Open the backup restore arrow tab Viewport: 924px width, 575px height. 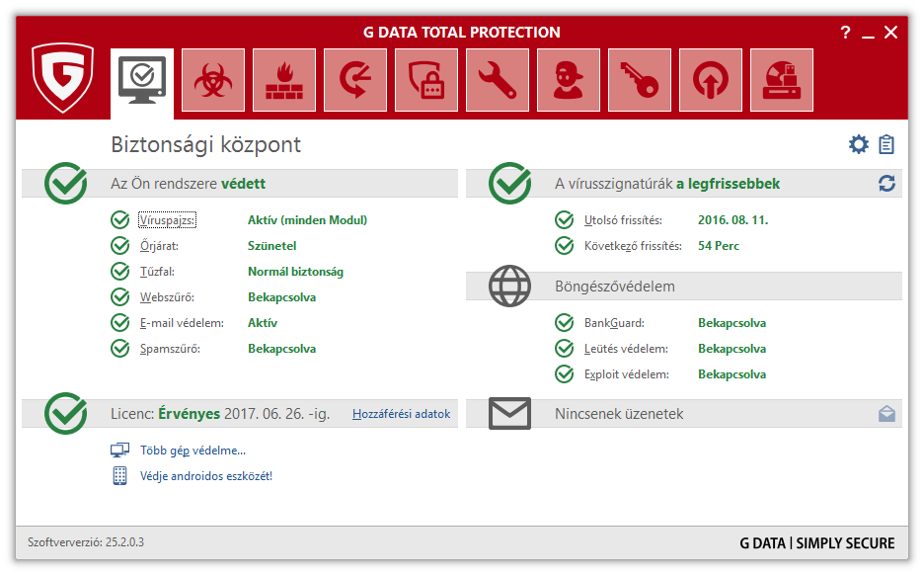pos(355,80)
